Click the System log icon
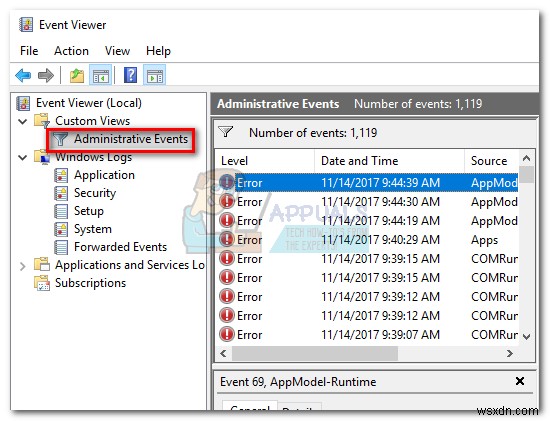This screenshot has height=421, width=550. (x=61, y=229)
